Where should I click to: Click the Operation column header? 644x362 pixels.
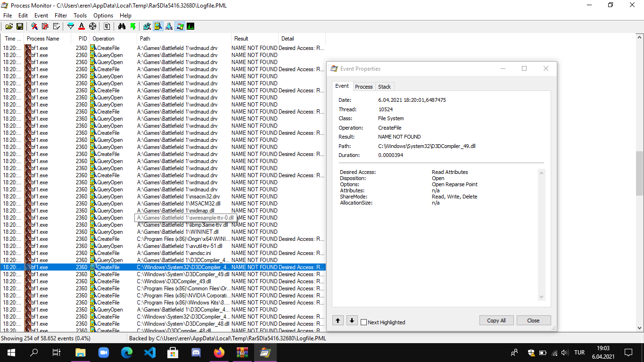pyautogui.click(x=113, y=39)
